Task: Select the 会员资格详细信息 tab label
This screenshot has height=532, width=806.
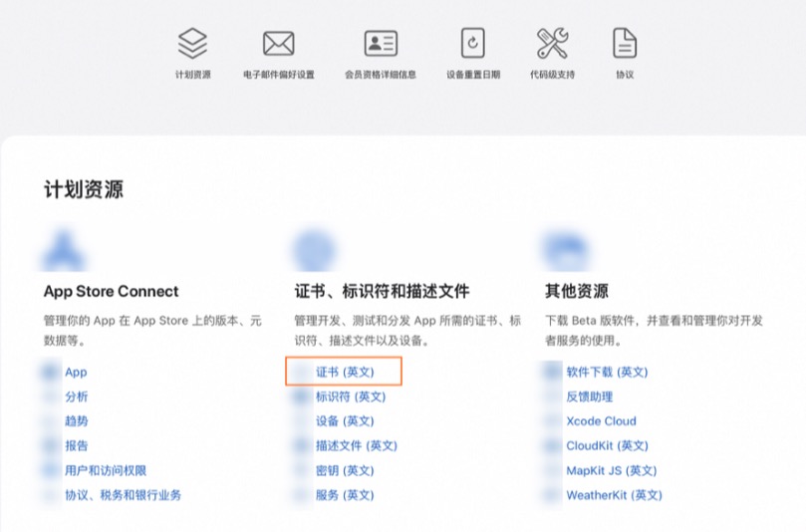Action: (381, 75)
